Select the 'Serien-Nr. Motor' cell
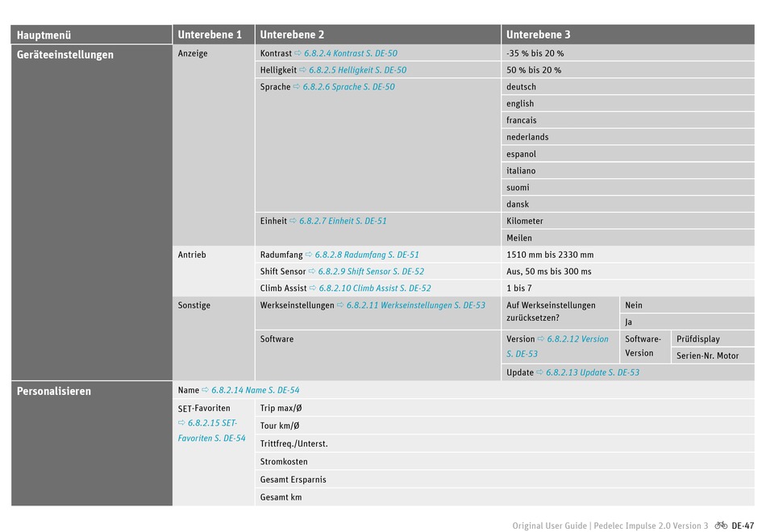Image resolution: width=766 pixels, height=532 pixels. pyautogui.click(x=713, y=355)
